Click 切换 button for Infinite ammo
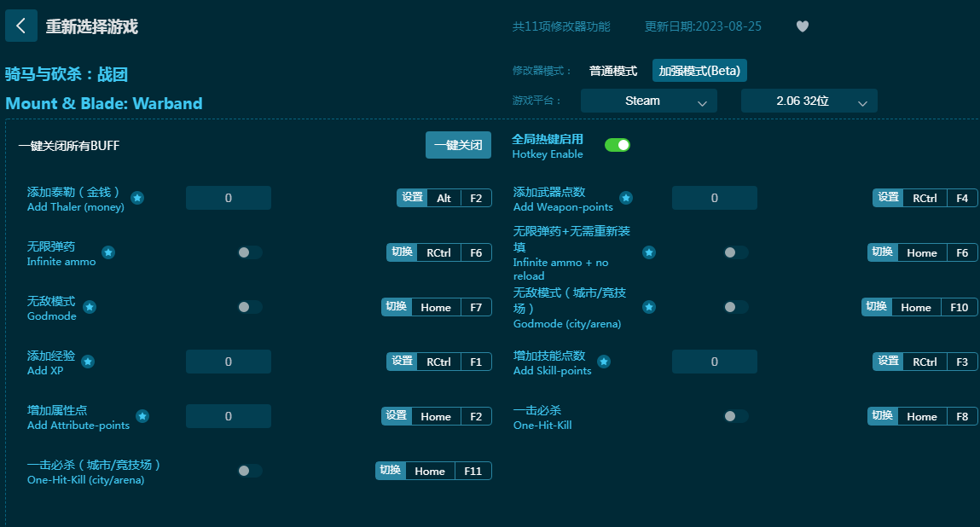The image size is (980, 527). (402, 252)
